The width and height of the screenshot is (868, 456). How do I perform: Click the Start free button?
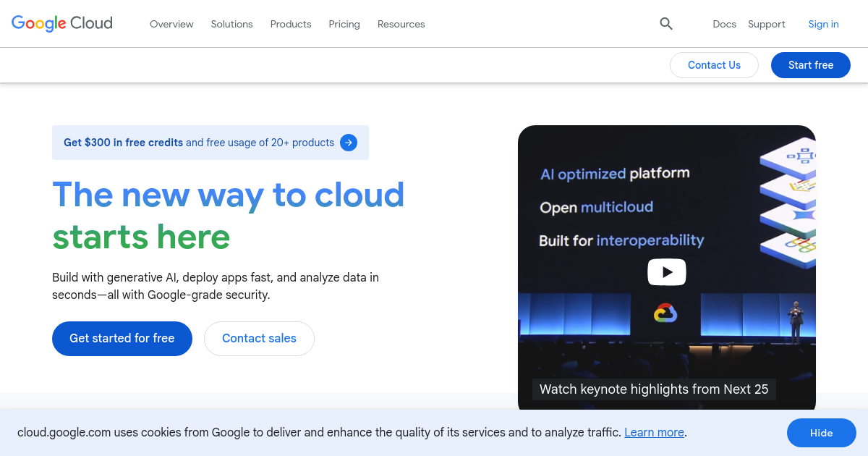point(811,65)
